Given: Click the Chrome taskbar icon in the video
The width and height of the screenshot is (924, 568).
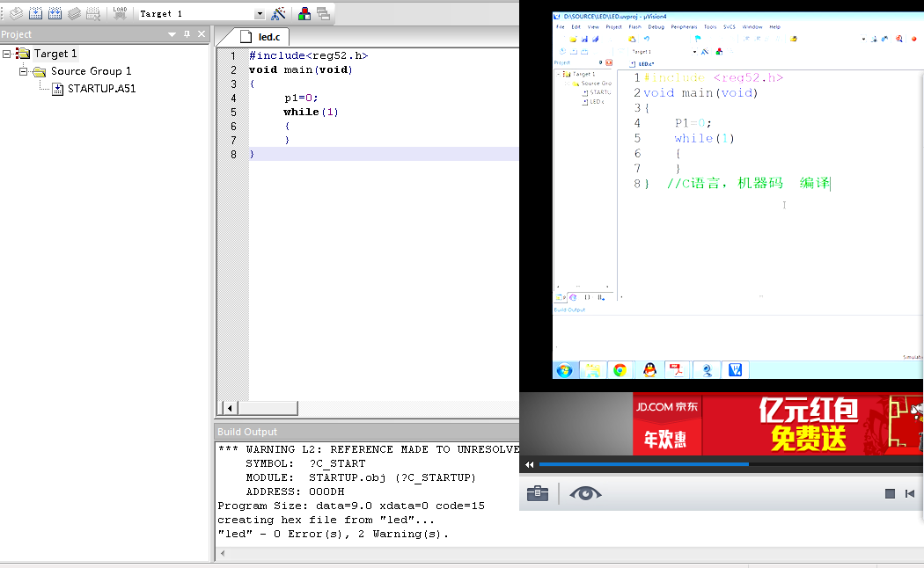Looking at the screenshot, I should (x=620, y=370).
